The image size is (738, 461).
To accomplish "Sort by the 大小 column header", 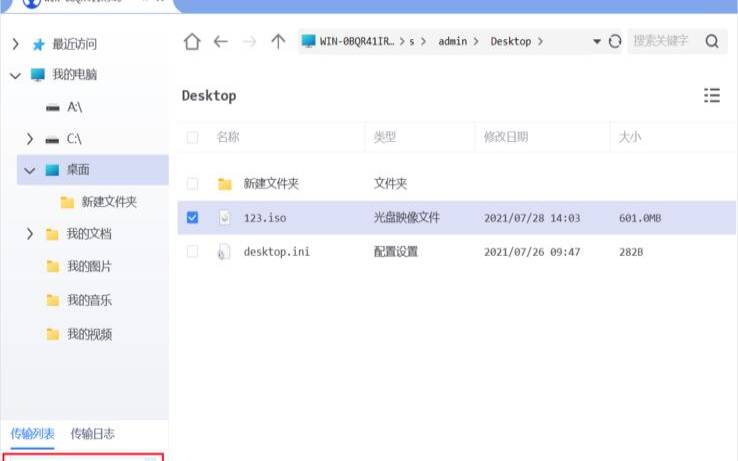I will 630,137.
